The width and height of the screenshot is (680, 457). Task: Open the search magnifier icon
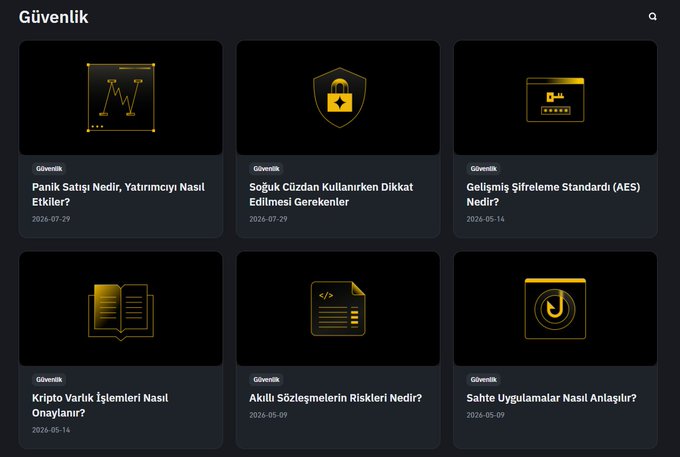click(652, 16)
